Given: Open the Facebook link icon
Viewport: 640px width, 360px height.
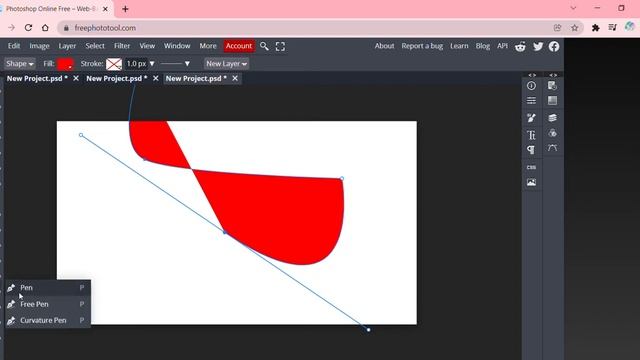Looking at the screenshot, I should tap(554, 47).
